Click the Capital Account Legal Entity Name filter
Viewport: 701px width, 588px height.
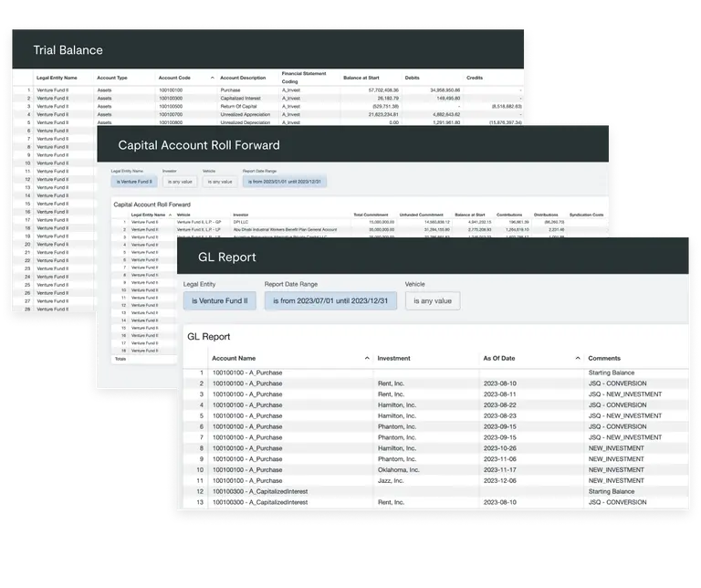coord(132,182)
